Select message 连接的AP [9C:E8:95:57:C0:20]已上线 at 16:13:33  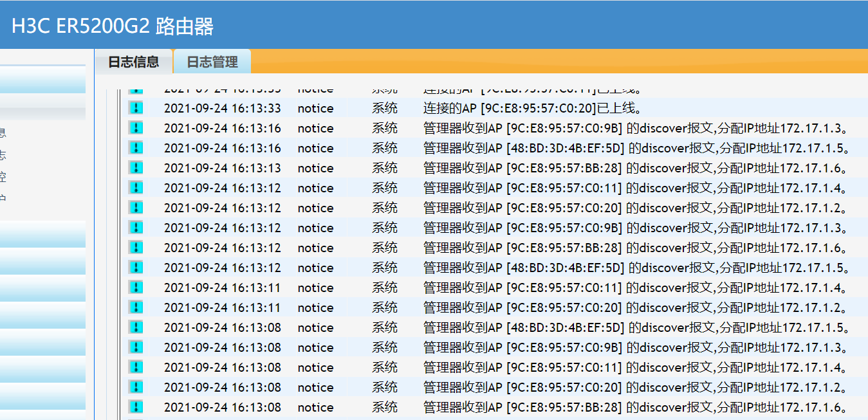(533, 108)
